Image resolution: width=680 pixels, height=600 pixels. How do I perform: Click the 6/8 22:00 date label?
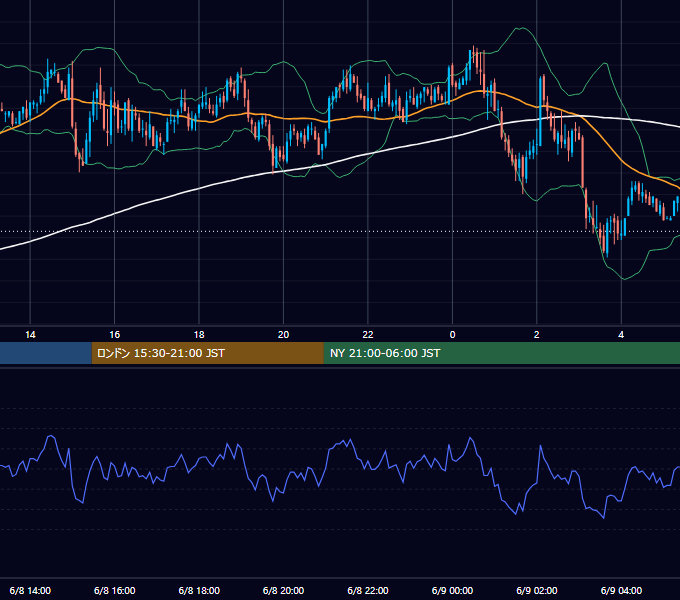point(368,590)
